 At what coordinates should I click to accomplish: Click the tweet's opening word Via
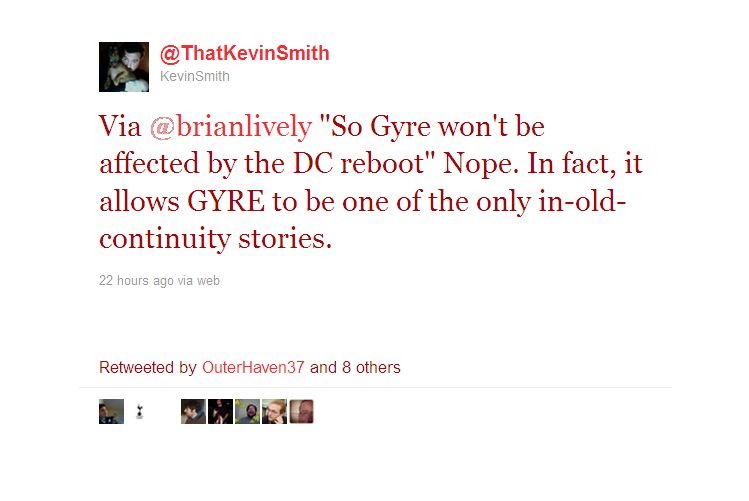(120, 127)
